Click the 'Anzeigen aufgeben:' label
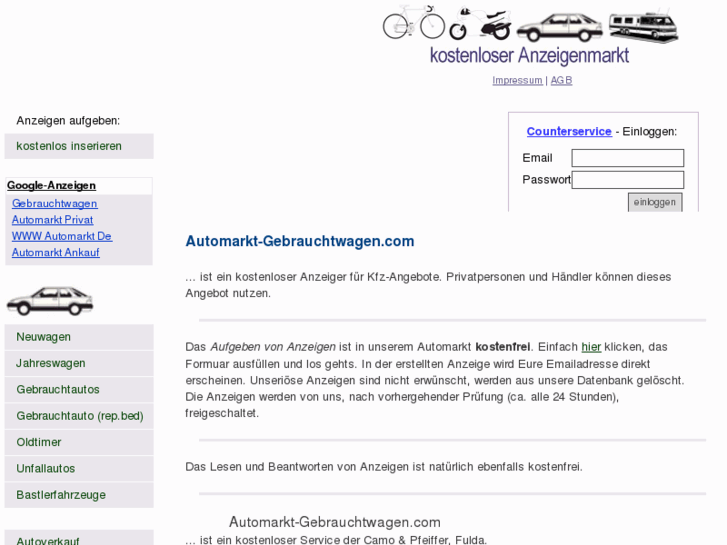The width and height of the screenshot is (727, 545). pyautogui.click(x=68, y=121)
